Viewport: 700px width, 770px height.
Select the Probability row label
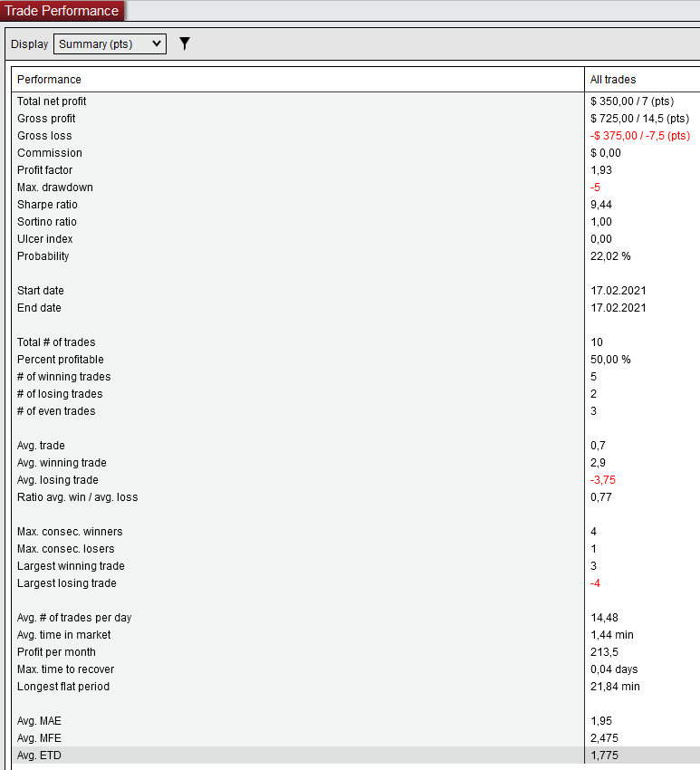43,255
